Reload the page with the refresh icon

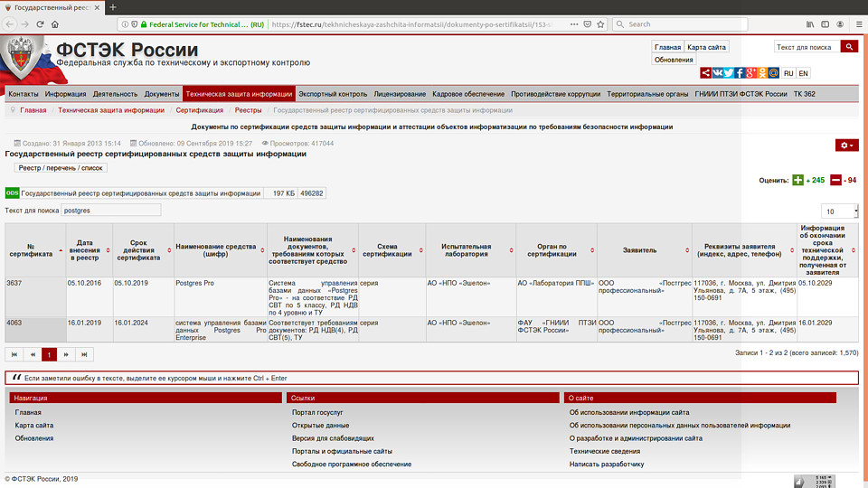click(x=40, y=24)
